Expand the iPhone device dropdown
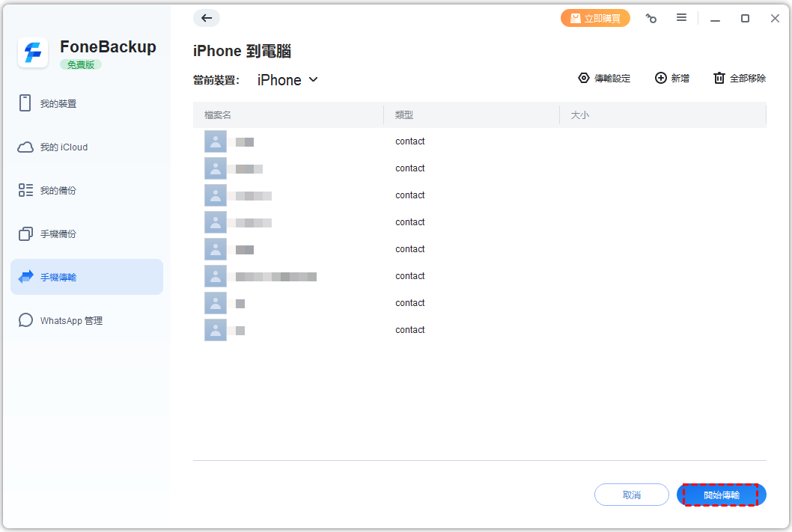Screen dimensions: 792x532 point(287,80)
